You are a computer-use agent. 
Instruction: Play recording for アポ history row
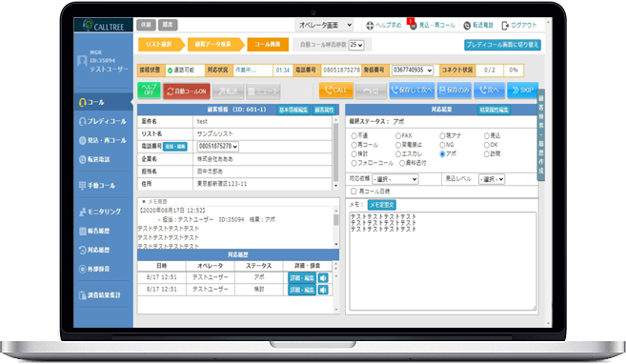click(323, 278)
